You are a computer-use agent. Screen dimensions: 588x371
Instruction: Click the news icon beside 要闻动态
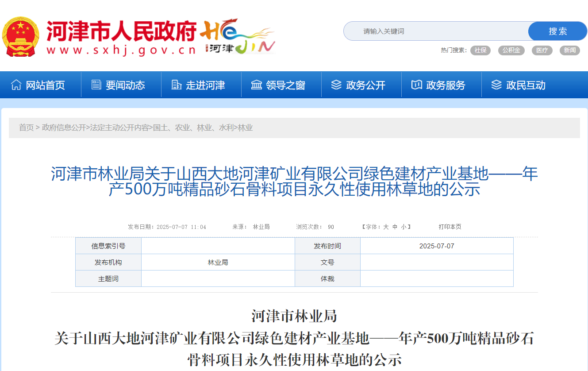pos(96,85)
